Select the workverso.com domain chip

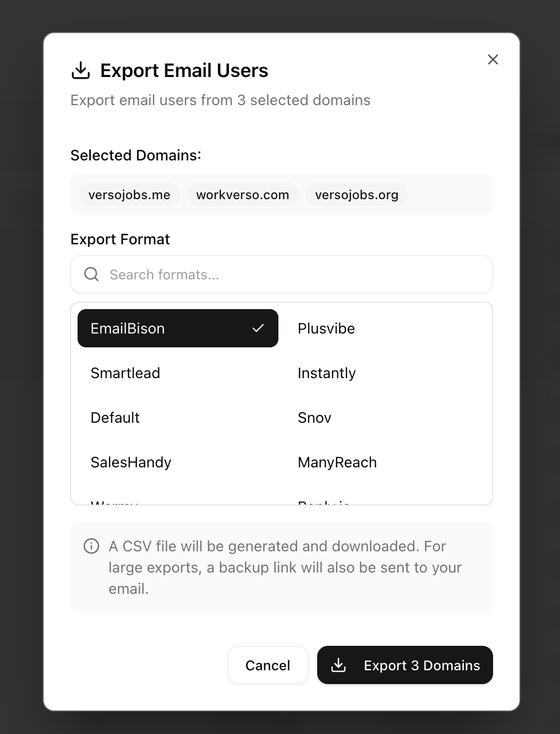(242, 194)
